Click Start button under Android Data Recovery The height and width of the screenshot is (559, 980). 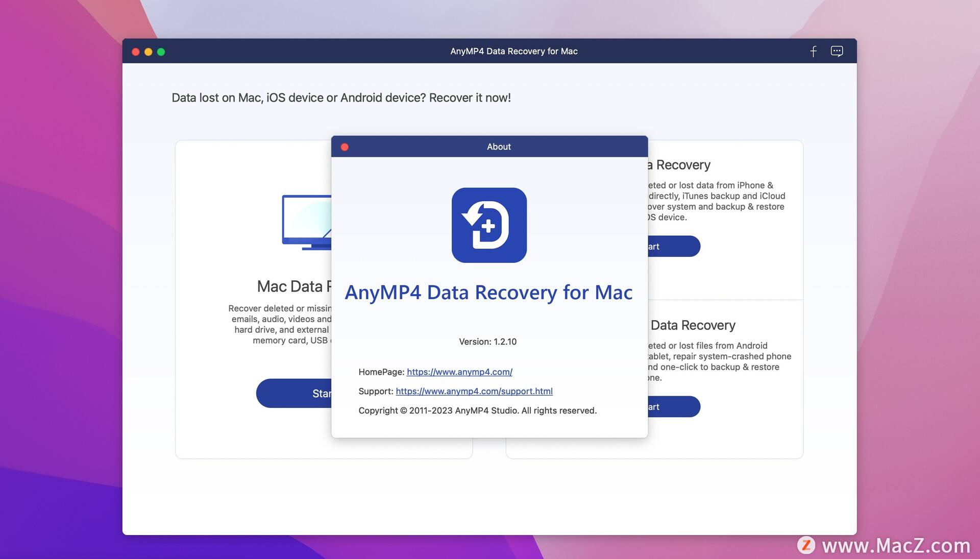point(674,406)
